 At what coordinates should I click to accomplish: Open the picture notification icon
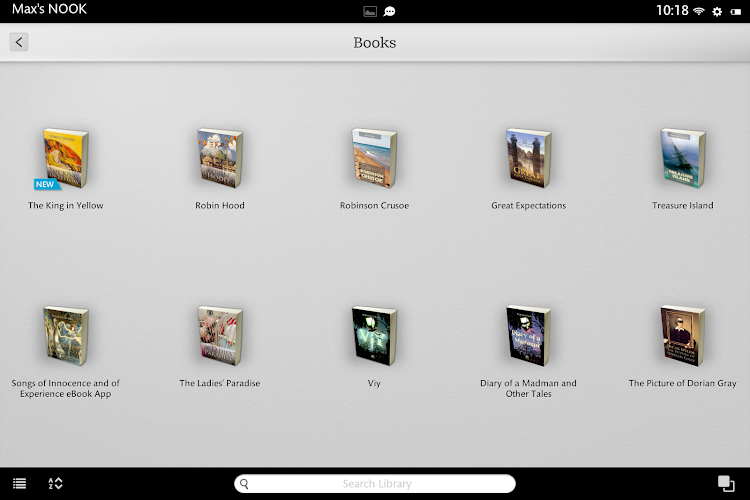coord(370,11)
